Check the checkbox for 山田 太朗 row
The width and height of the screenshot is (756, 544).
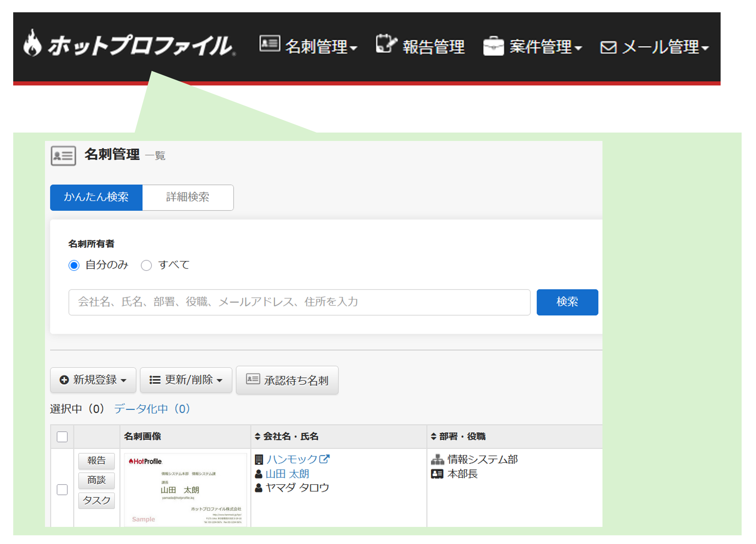(x=62, y=489)
